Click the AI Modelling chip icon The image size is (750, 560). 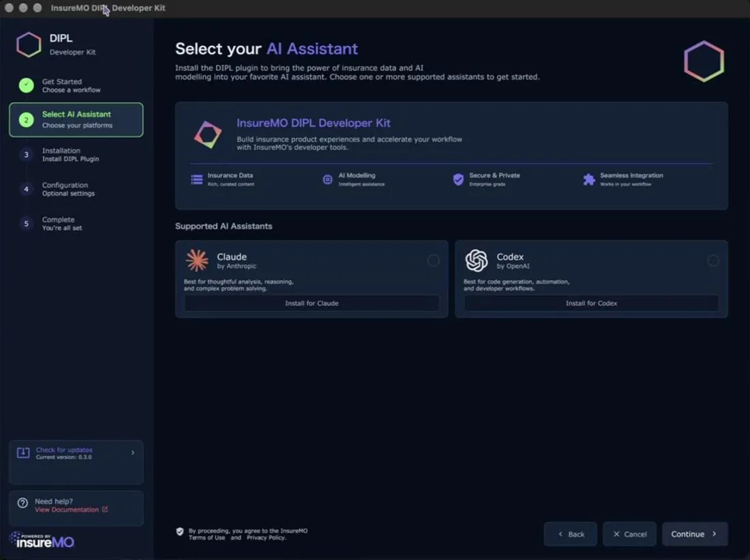(327, 179)
